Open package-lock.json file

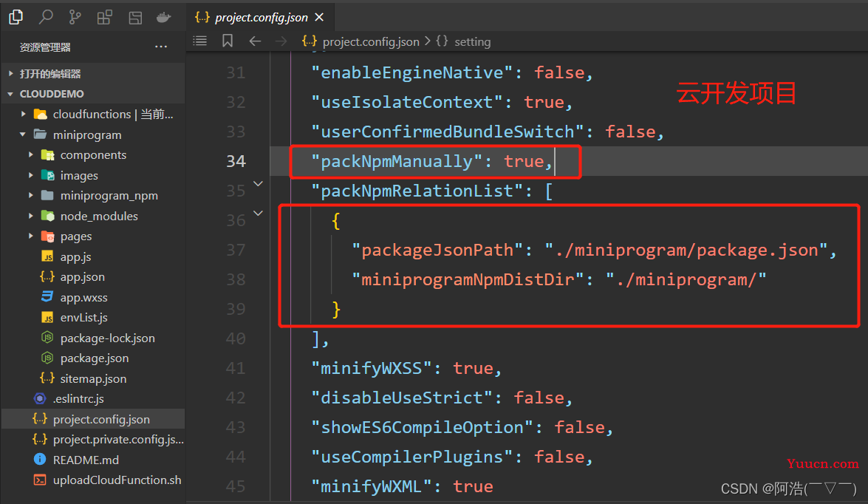[x=107, y=338]
